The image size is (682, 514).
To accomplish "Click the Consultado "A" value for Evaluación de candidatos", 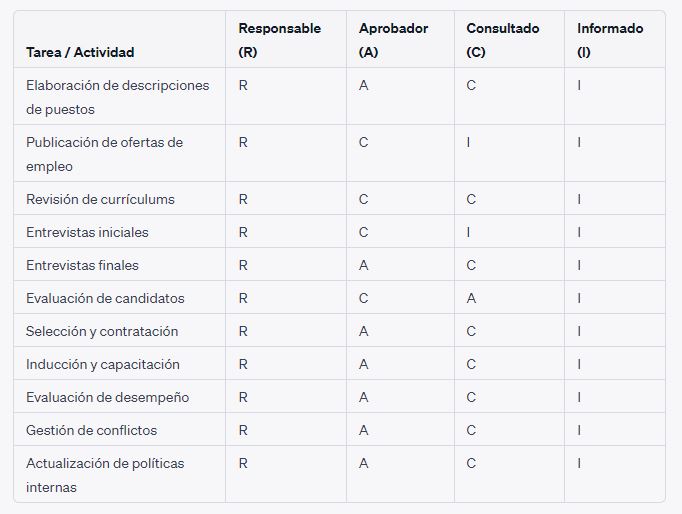I will click(x=471, y=298).
